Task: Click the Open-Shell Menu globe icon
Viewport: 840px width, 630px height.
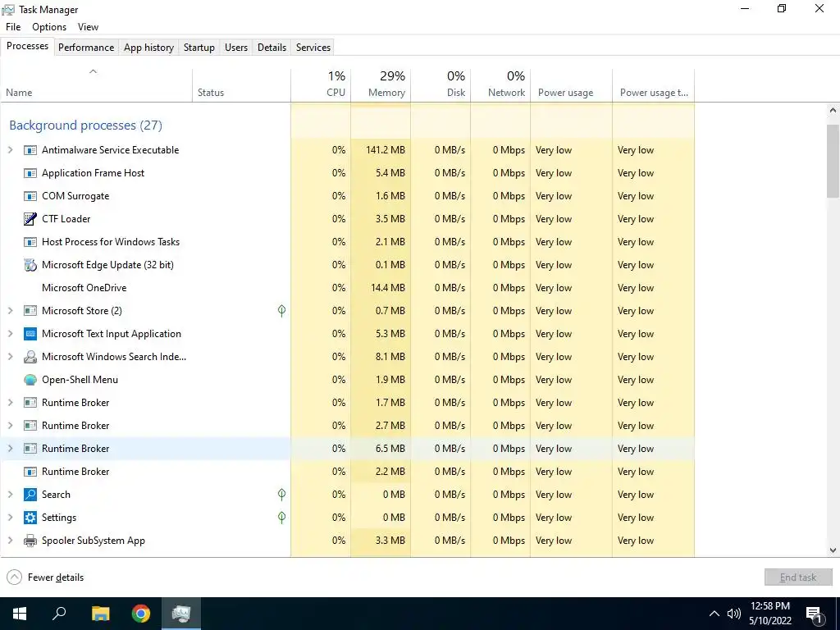Action: click(30, 380)
